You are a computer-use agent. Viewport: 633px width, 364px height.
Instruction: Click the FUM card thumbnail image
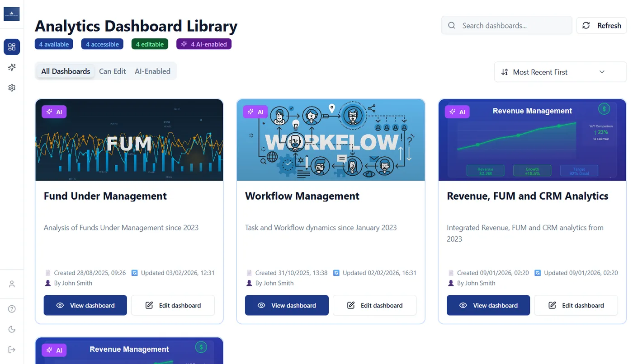[x=129, y=140]
